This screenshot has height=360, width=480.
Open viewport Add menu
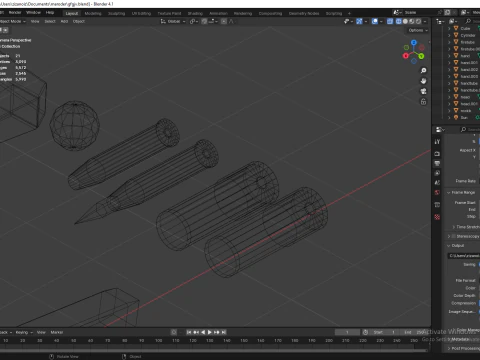64,21
